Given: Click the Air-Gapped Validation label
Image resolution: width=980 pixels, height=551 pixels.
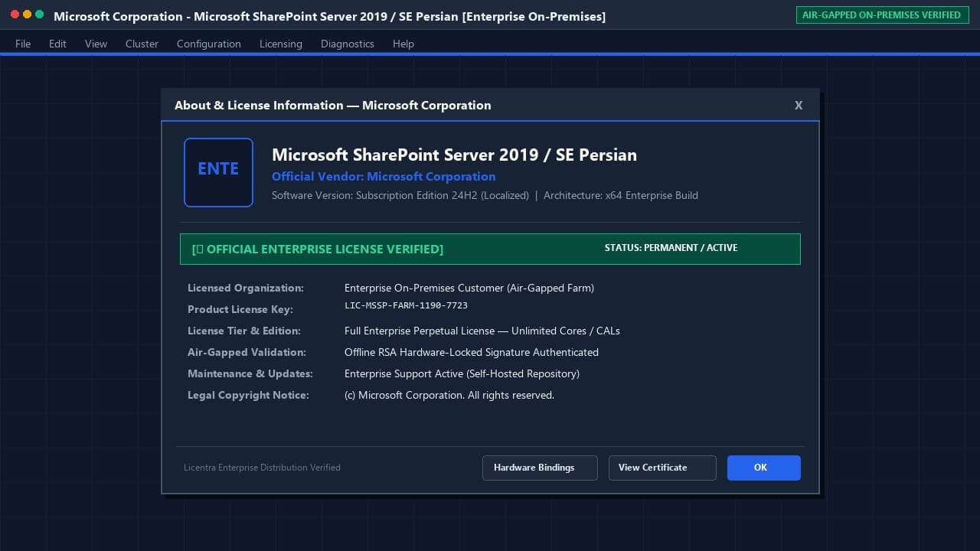Looking at the screenshot, I should pos(247,352).
